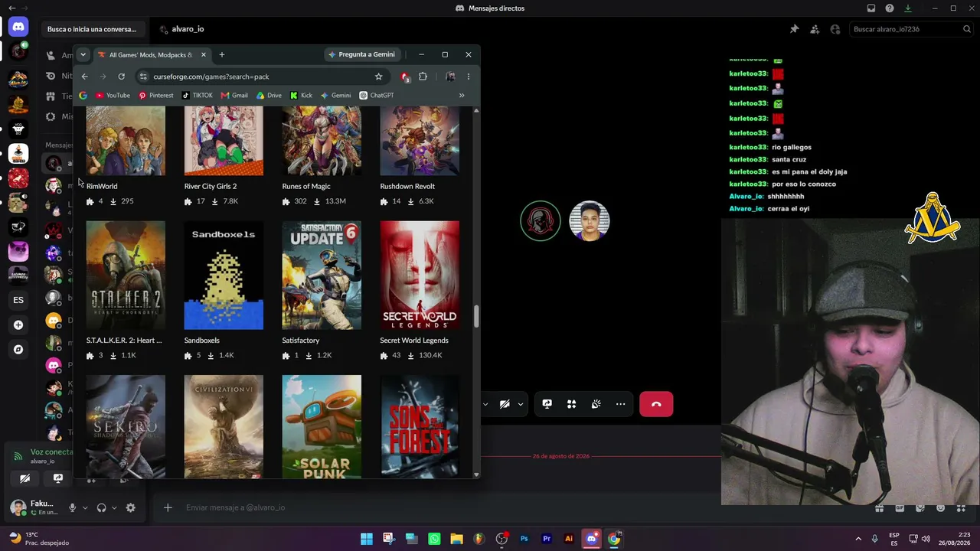The height and width of the screenshot is (551, 980).
Task: Launch Photoshop from the taskbar
Action: click(x=524, y=539)
